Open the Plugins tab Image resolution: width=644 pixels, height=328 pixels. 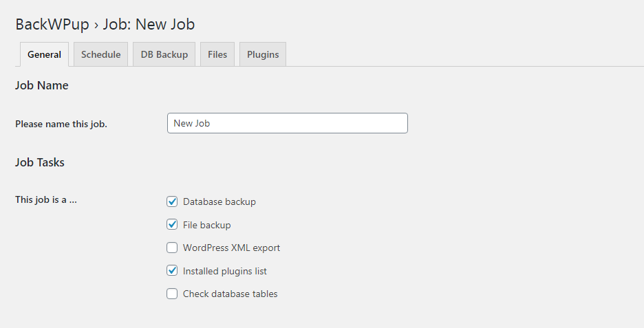tap(263, 55)
